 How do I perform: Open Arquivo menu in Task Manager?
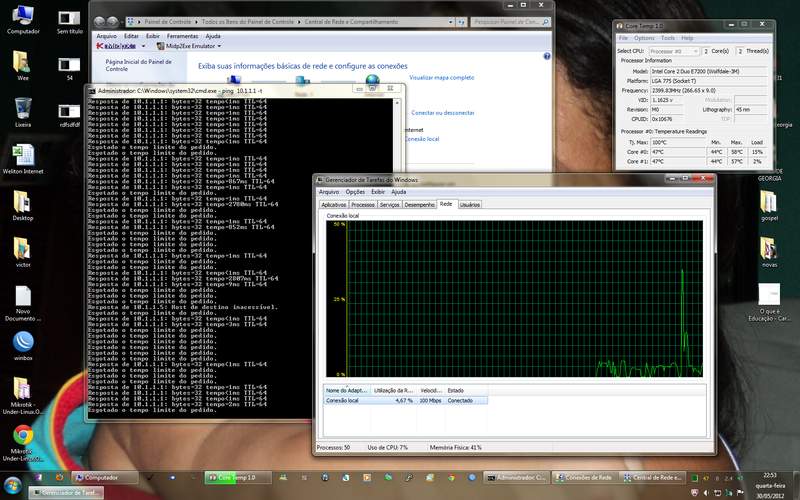click(329, 192)
